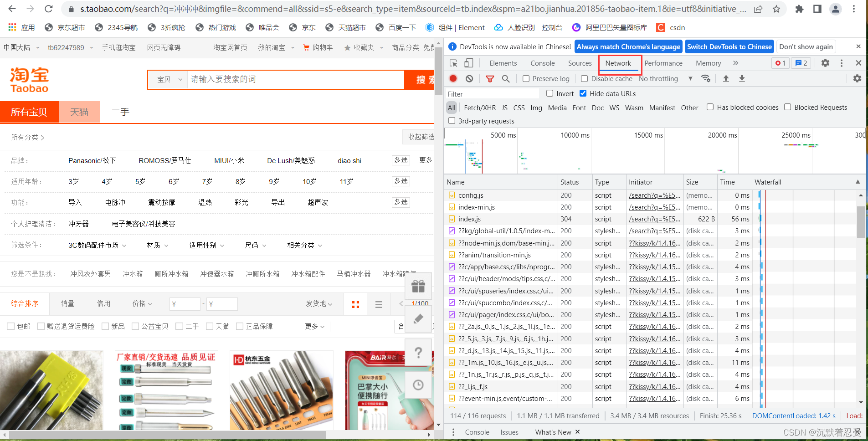Open network panel settings gear
Viewport: 868px width, 441px height.
pyautogui.click(x=857, y=78)
